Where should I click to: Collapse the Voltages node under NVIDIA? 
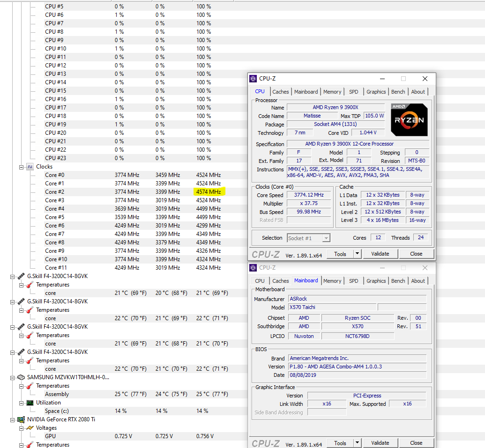tap(21, 428)
